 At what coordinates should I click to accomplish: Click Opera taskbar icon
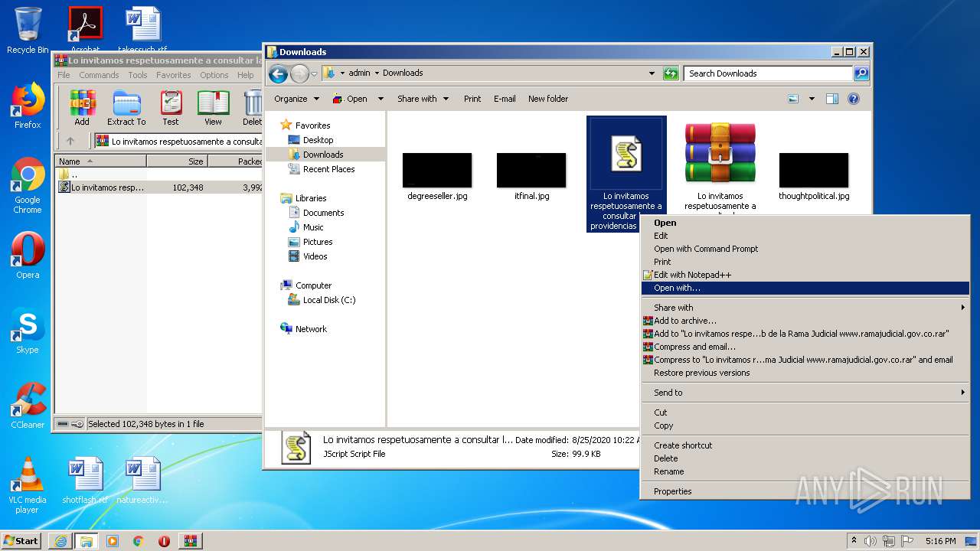point(164,541)
